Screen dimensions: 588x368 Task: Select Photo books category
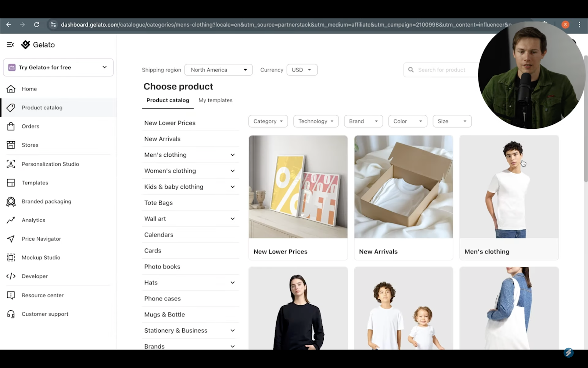(x=162, y=266)
